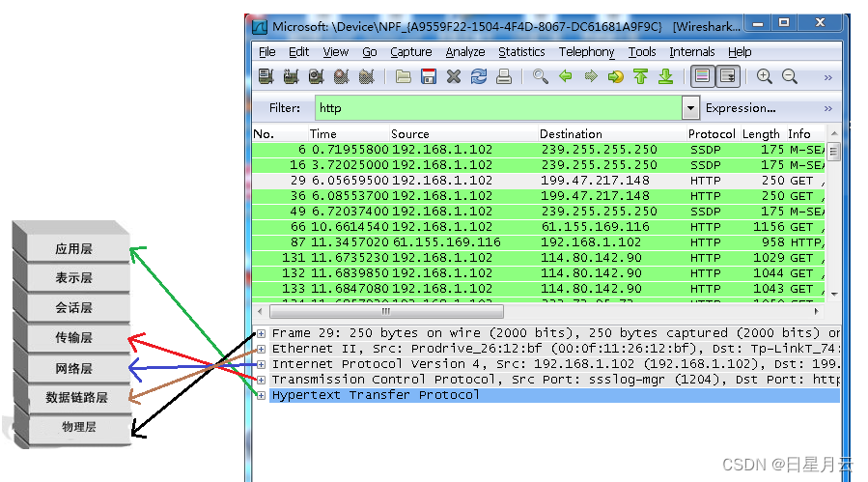
Task: Select packet number 133 row
Action: click(539, 289)
